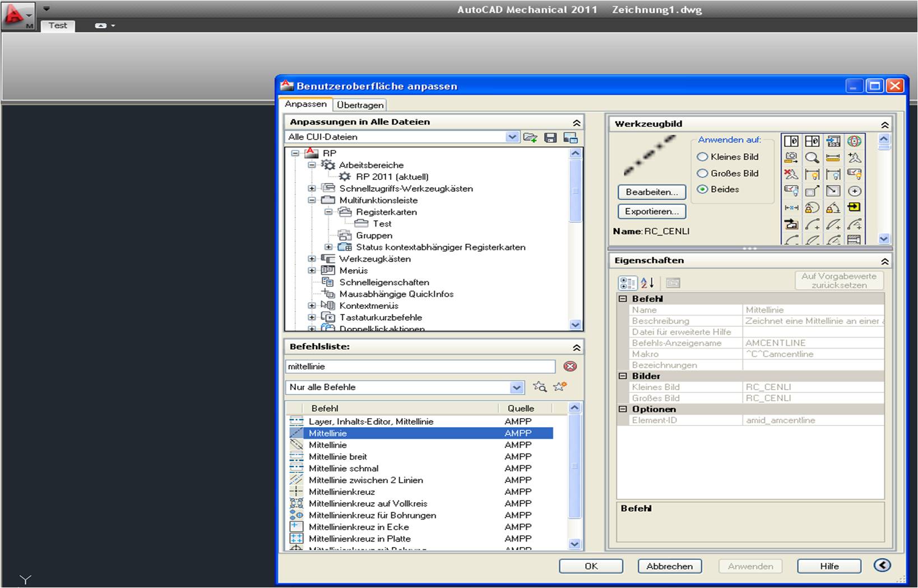This screenshot has height=588, width=918.
Task: Click the save all customization files icon
Action: [x=550, y=137]
